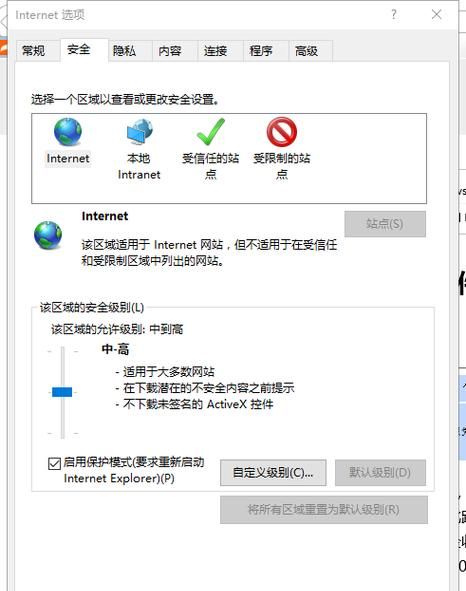This screenshot has height=591, width=466.
Task: Toggle 启用保护模式 checkbox
Action: pyautogui.click(x=54, y=463)
